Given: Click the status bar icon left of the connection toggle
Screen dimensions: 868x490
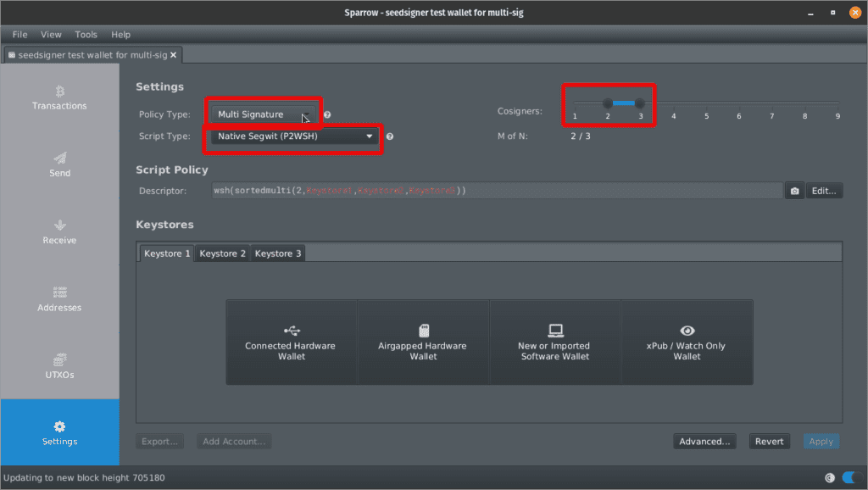Looking at the screenshot, I should 829,478.
